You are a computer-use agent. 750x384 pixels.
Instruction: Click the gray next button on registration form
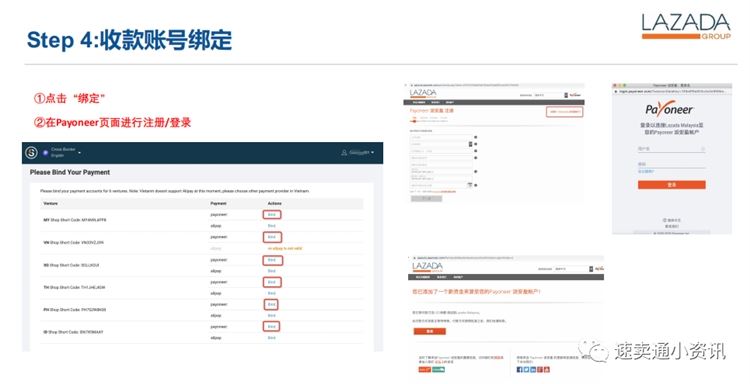(426, 198)
